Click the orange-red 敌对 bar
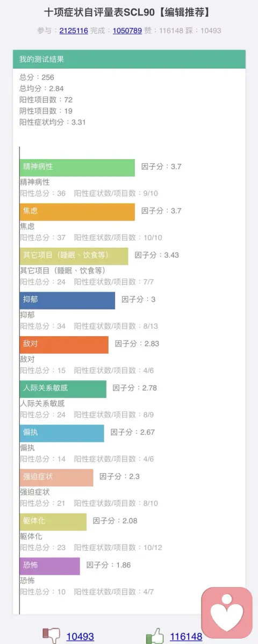 click(64, 345)
